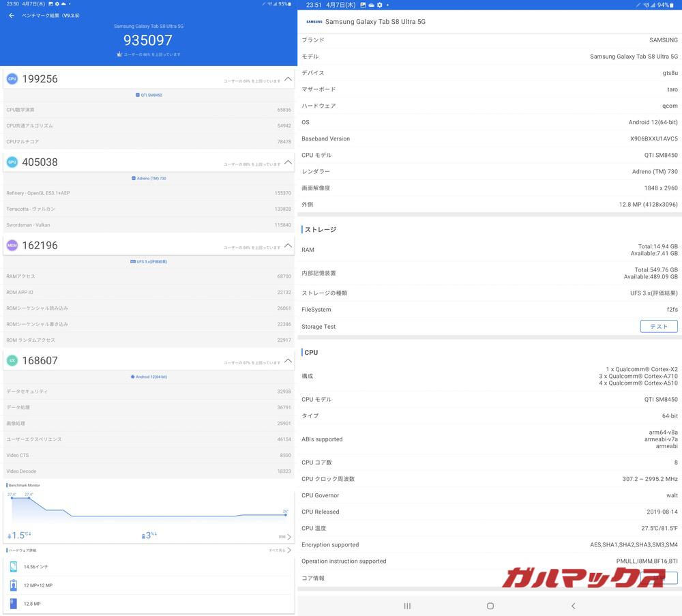Open the 詳細 link in Benchmark Monitor
Viewport: 682px width, 616px height.
(x=282, y=536)
